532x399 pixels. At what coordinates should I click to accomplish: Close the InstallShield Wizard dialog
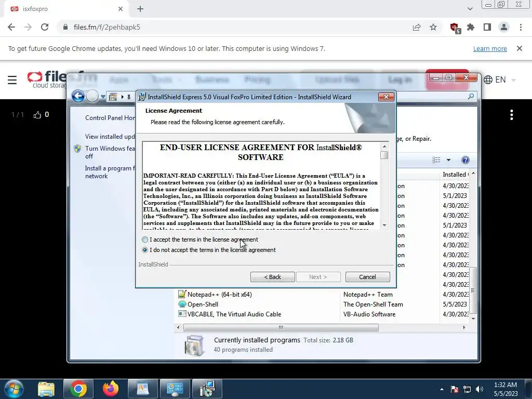pos(386,97)
